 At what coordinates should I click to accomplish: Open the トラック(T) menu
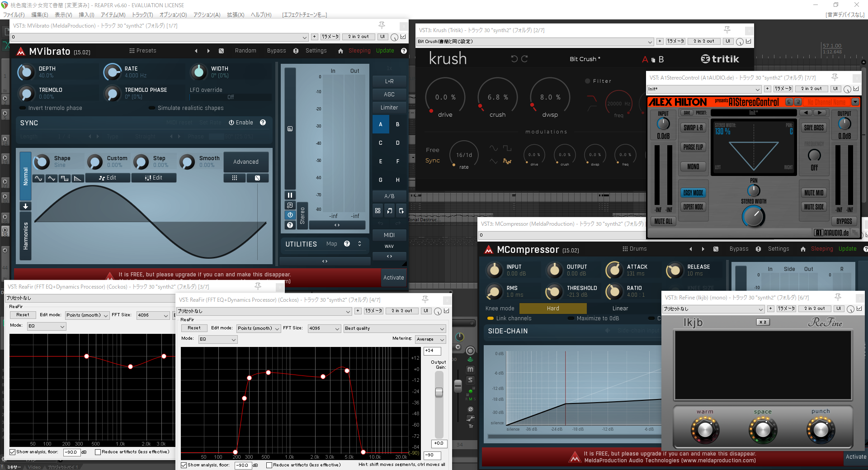[142, 15]
